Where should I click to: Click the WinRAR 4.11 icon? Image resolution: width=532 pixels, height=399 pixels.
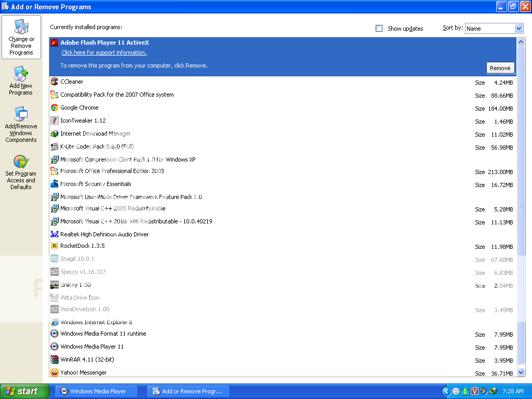54,360
